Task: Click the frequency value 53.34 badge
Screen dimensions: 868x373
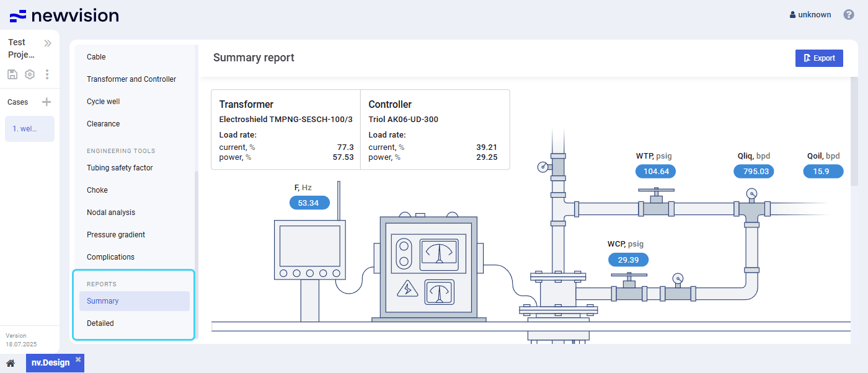Action: coord(309,203)
